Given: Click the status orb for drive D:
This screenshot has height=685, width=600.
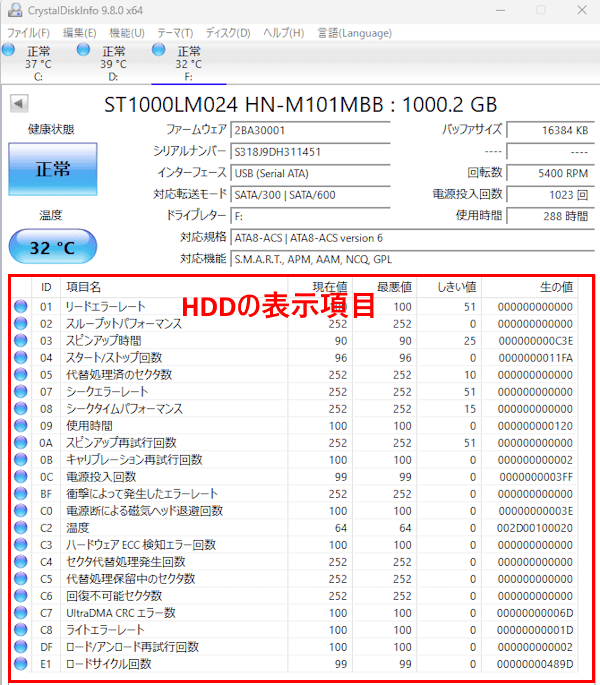Looking at the screenshot, I should click(83, 50).
